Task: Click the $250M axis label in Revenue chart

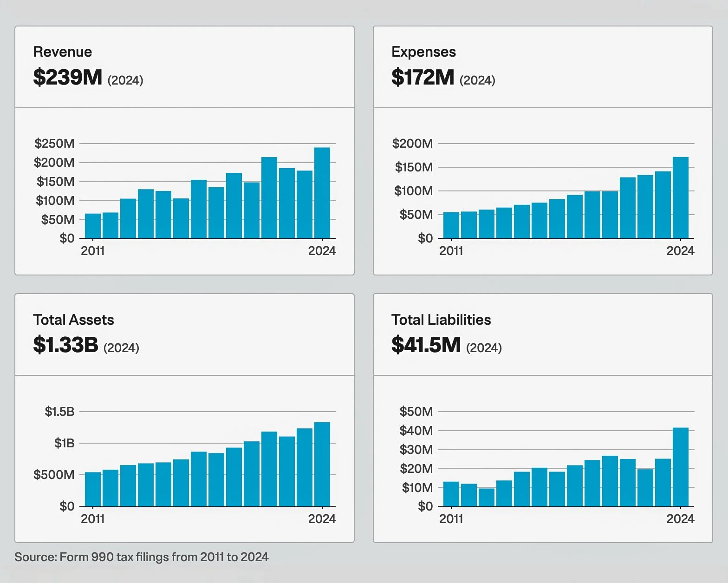Action: [54, 144]
